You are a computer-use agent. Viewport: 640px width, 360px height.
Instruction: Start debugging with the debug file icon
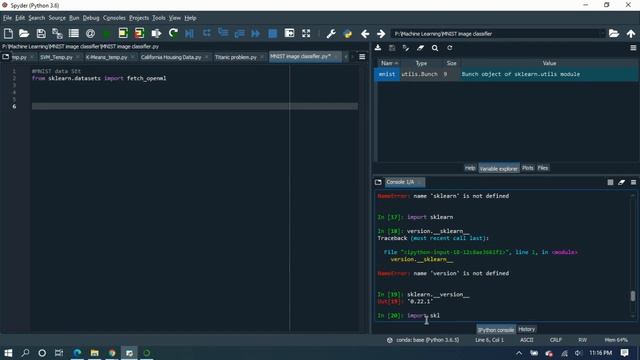[x=189, y=33]
